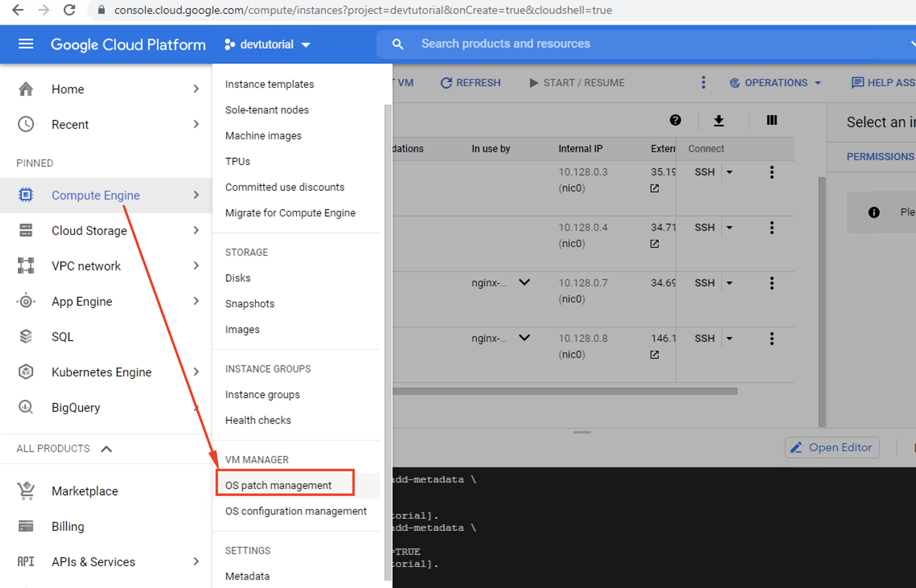Select OS configuration management
The image size is (916, 588).
coord(296,511)
